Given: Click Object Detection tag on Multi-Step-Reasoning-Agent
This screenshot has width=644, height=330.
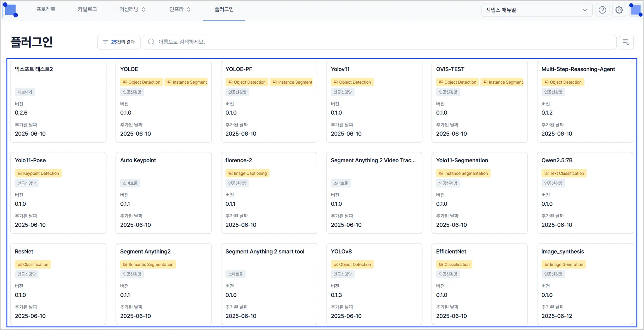Looking at the screenshot, I should click(x=563, y=82).
